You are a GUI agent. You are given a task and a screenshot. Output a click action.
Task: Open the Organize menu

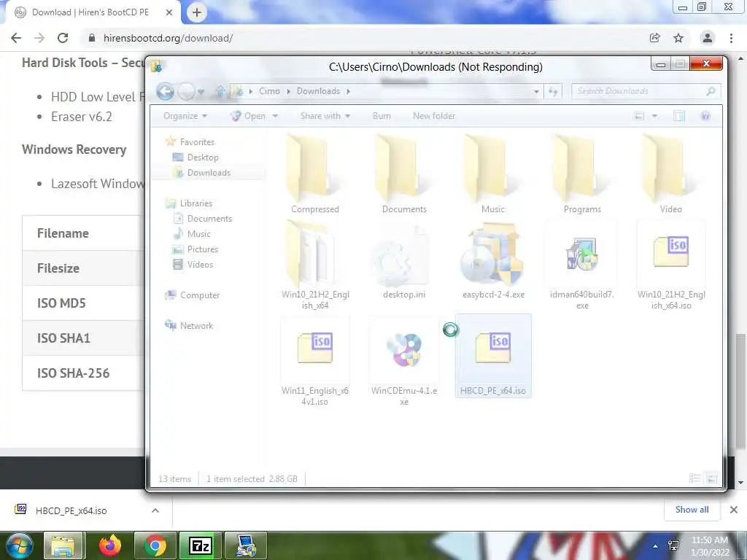coord(185,116)
